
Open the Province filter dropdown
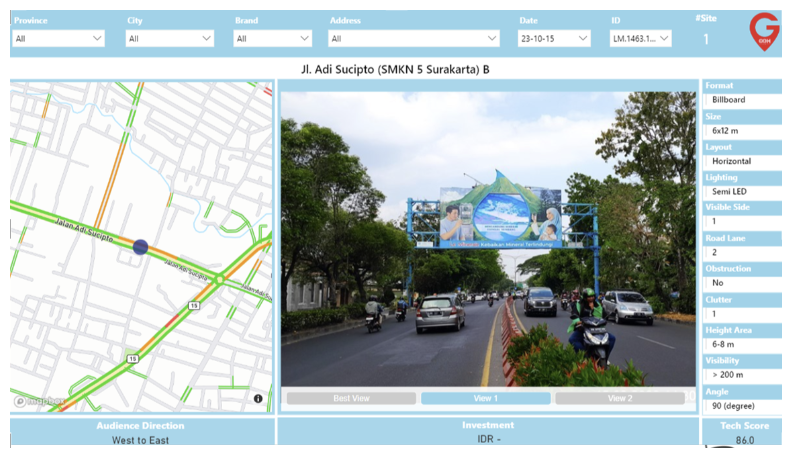point(59,39)
